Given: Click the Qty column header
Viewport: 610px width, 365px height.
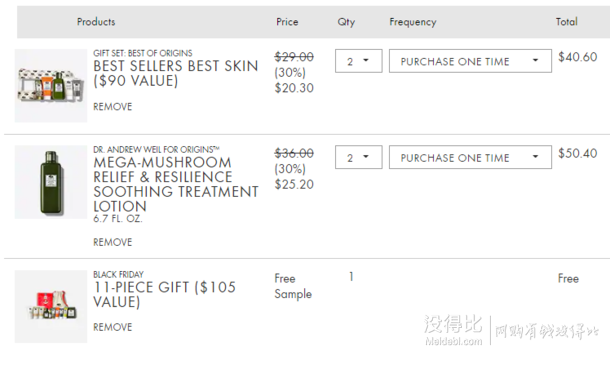Looking at the screenshot, I should 346,22.
